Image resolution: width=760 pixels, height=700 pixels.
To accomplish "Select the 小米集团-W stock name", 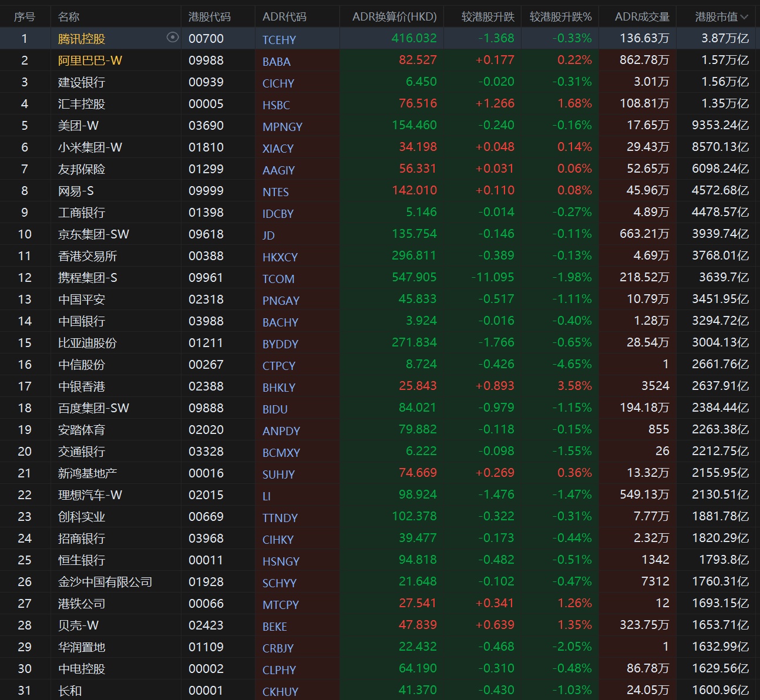I will tap(90, 147).
